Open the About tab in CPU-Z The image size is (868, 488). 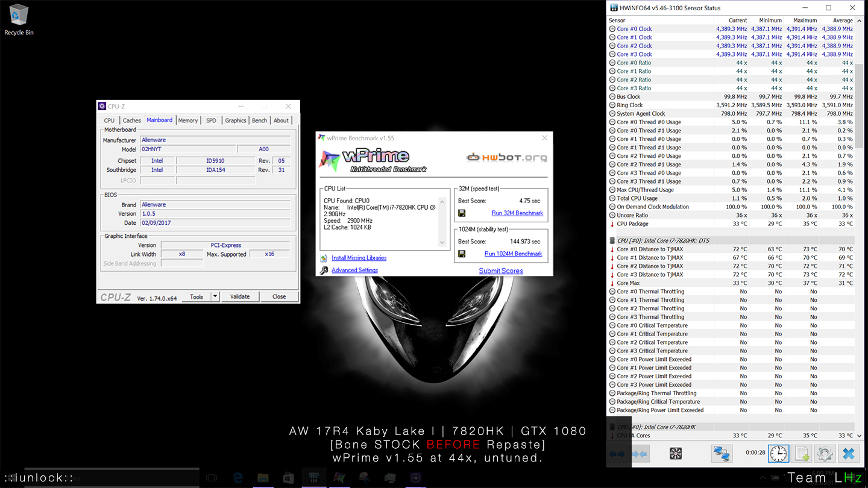click(x=281, y=120)
